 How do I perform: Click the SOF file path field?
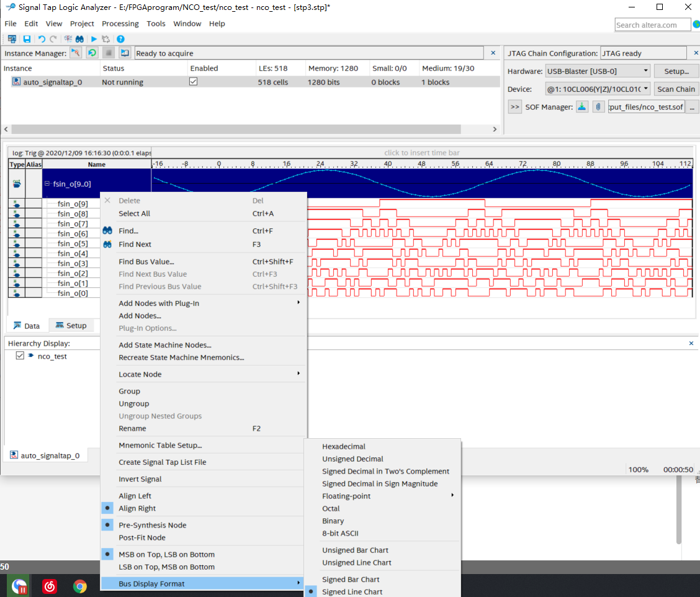point(646,107)
